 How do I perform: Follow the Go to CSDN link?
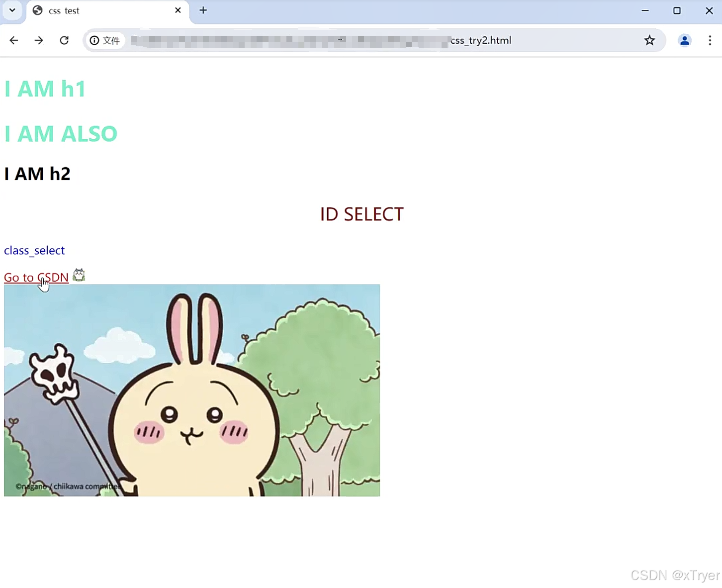pos(36,277)
